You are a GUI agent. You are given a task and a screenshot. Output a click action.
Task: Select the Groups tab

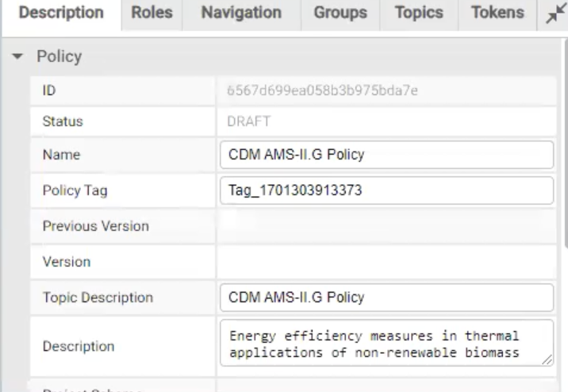(x=340, y=13)
